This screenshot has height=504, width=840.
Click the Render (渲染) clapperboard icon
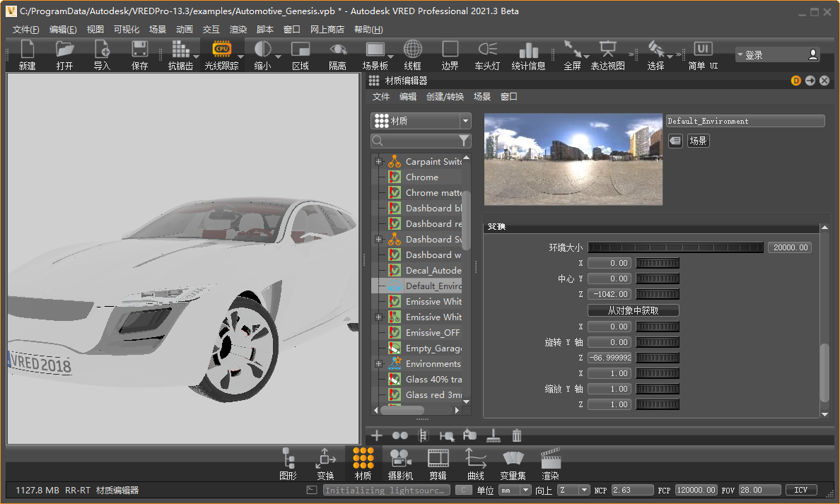point(550,458)
